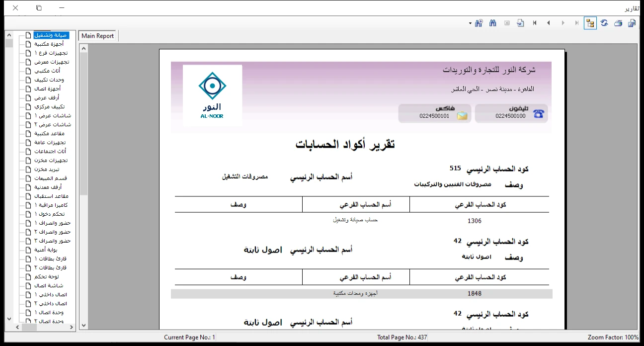Select اتصال داخلي ١ in the group tree
Viewport: 644px width, 346px height.
click(51, 295)
